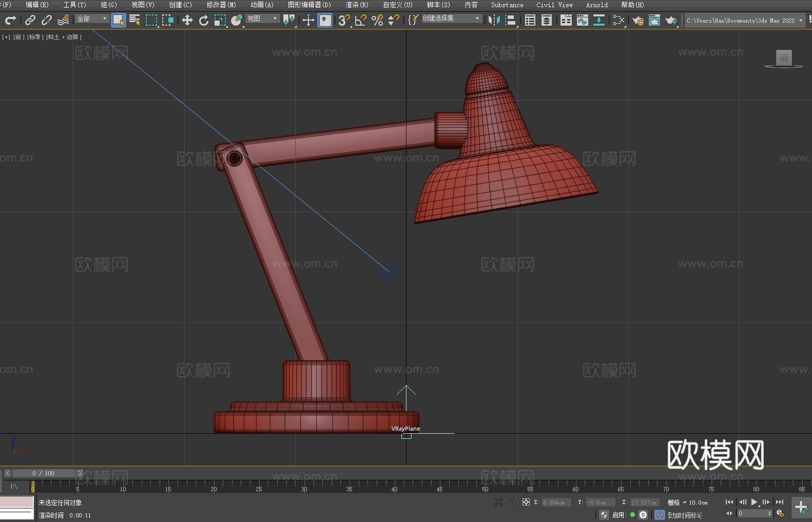The height and width of the screenshot is (522, 812).
Task: Toggle the 3D Snaps button
Action: pyautogui.click(x=344, y=21)
